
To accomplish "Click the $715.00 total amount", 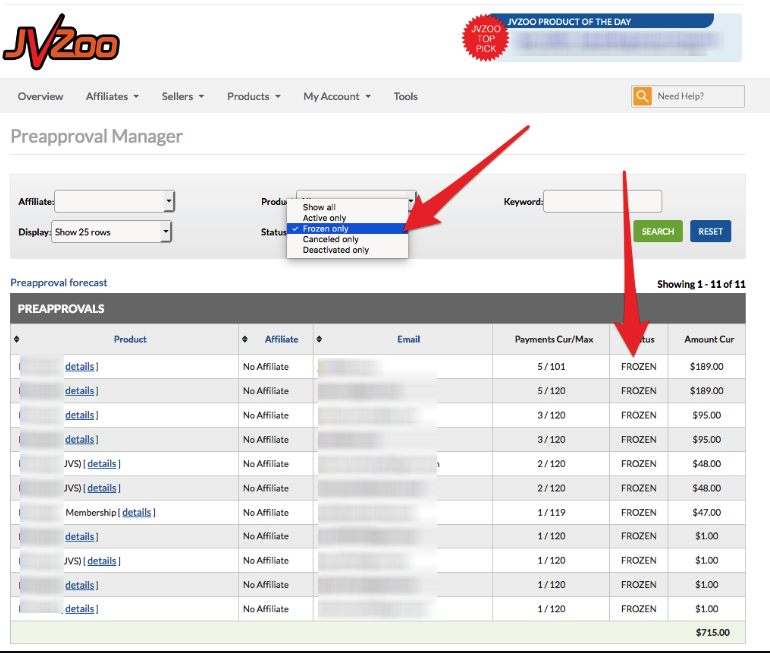I will 713,632.
